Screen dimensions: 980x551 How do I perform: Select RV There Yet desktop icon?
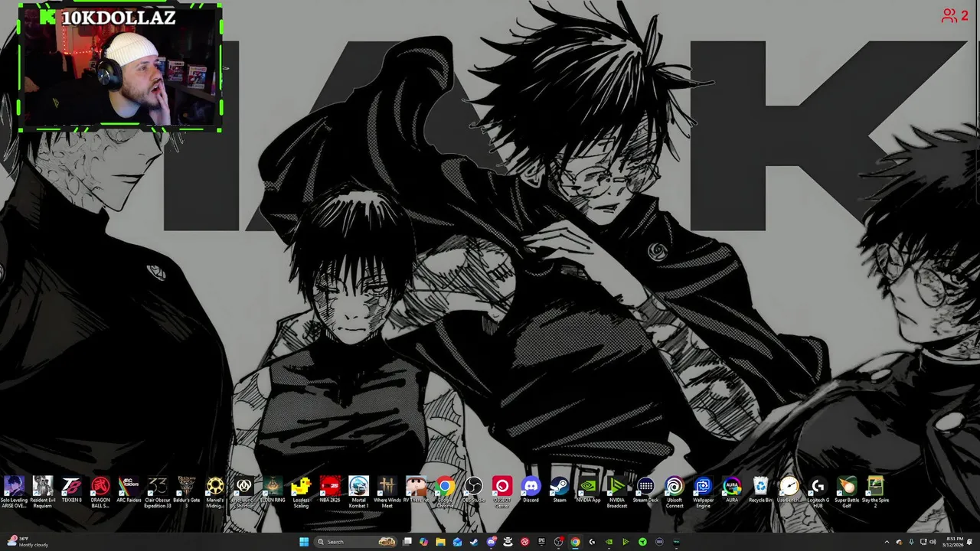[416, 491]
